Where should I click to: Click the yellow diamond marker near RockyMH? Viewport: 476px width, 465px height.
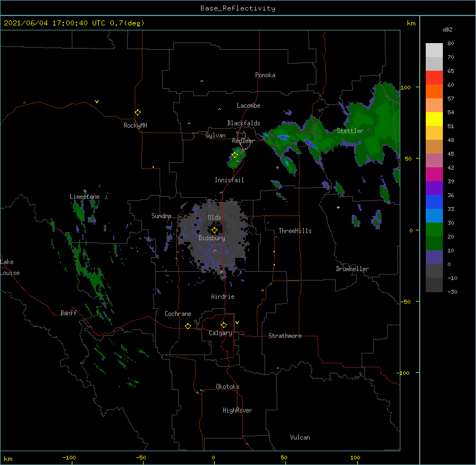138,113
